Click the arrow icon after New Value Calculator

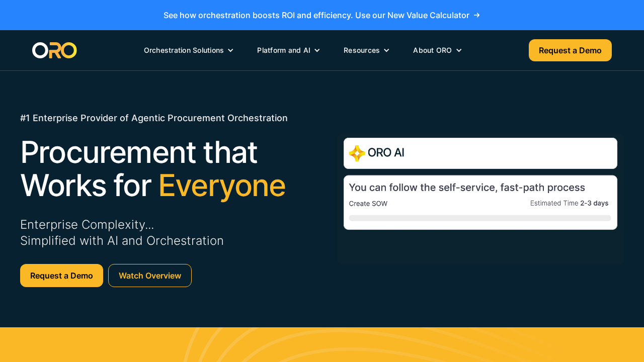pos(476,15)
